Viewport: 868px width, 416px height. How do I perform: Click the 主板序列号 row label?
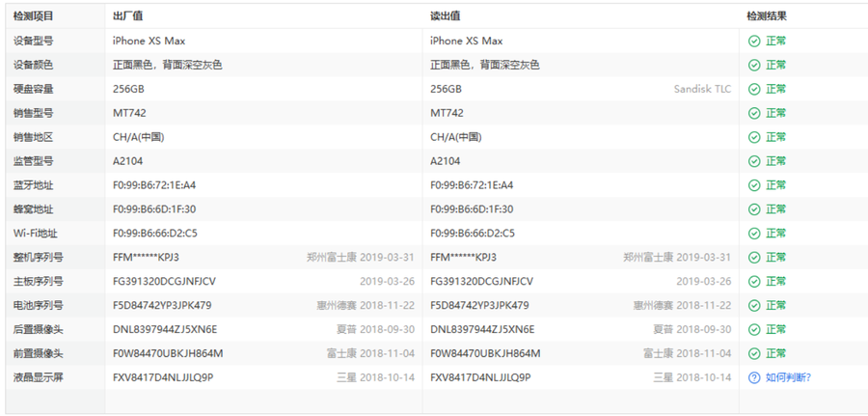point(39,282)
